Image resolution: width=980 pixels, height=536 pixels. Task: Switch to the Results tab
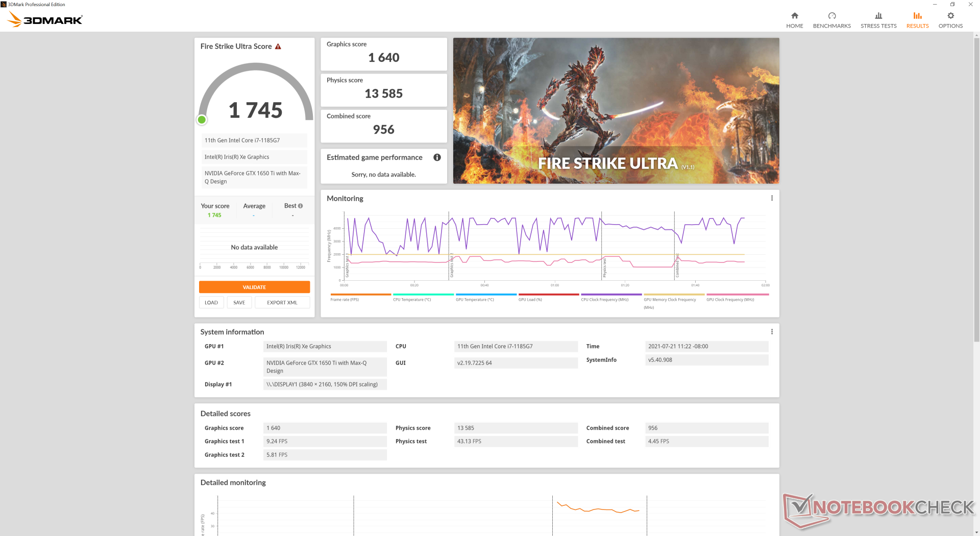[917, 20]
